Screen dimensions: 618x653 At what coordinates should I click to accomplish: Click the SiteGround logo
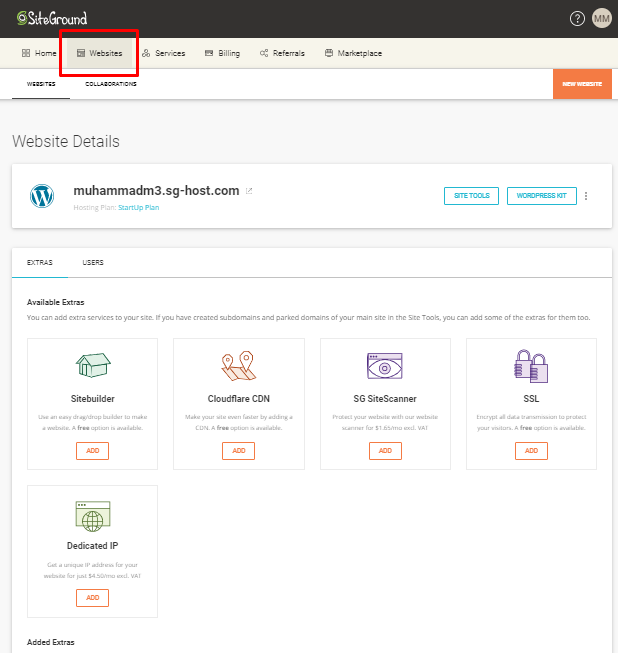point(52,18)
